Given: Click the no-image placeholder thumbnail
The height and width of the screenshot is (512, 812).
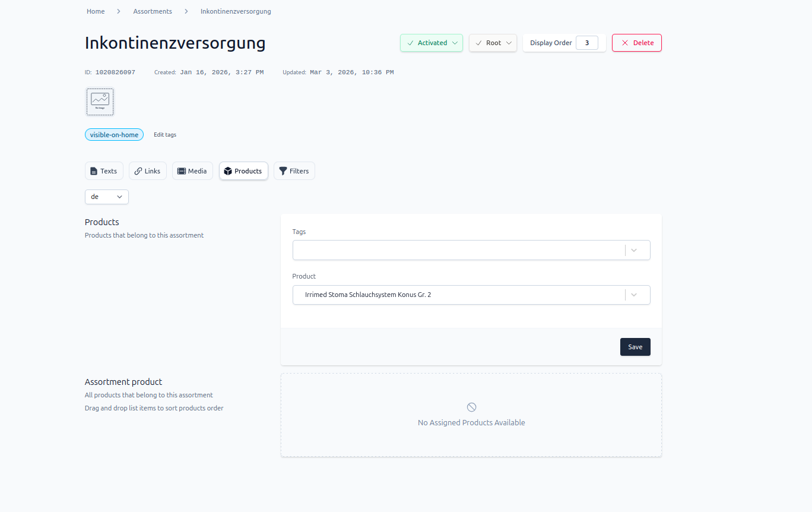Looking at the screenshot, I should pos(100,102).
